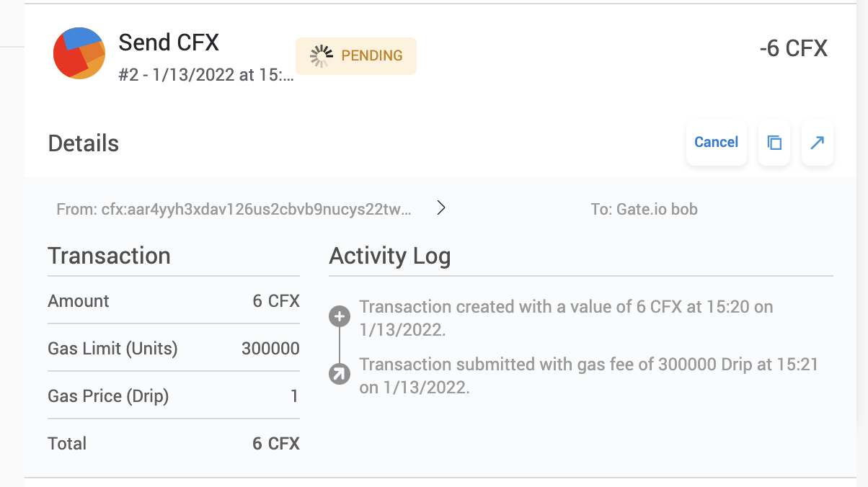This screenshot has width=868, height=487.
Task: Click the copy transaction details icon
Action: click(774, 143)
